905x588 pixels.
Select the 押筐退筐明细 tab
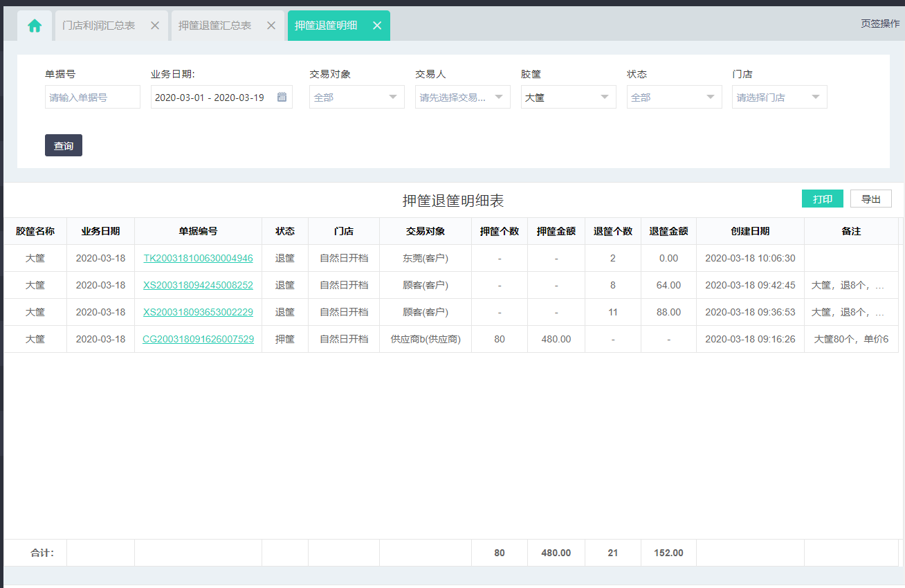coord(326,26)
